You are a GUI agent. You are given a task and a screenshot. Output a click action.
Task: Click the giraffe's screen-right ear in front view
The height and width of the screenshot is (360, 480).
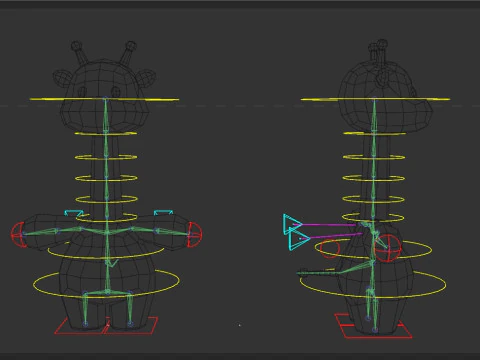147,78
